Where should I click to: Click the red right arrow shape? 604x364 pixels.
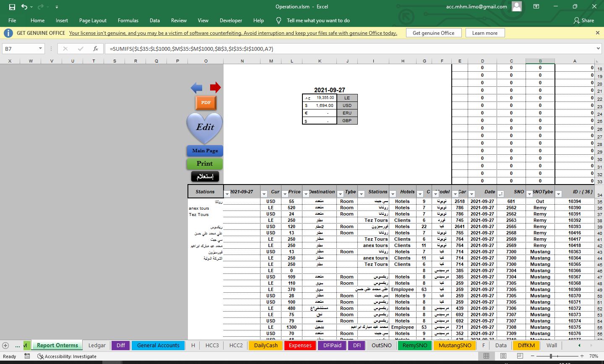click(x=215, y=87)
